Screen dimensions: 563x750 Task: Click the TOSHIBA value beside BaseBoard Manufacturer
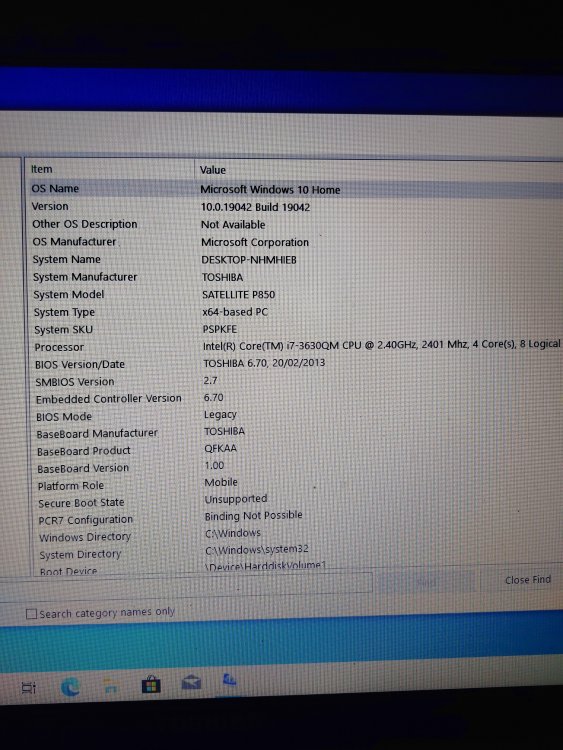pos(224,431)
